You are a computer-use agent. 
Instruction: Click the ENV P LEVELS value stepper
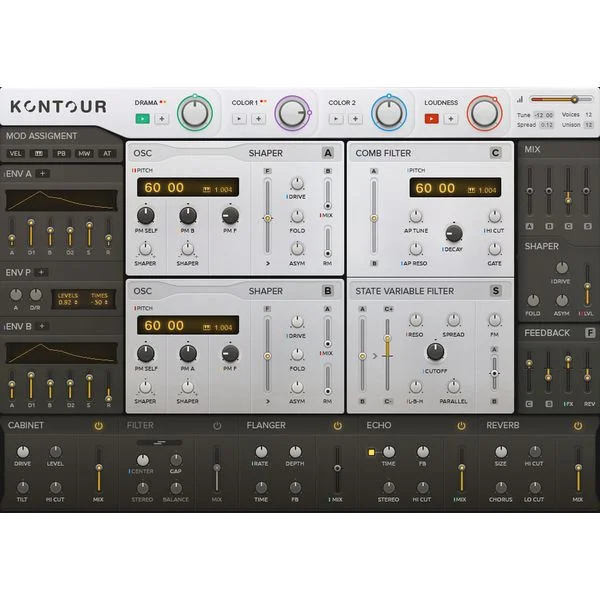[68, 302]
